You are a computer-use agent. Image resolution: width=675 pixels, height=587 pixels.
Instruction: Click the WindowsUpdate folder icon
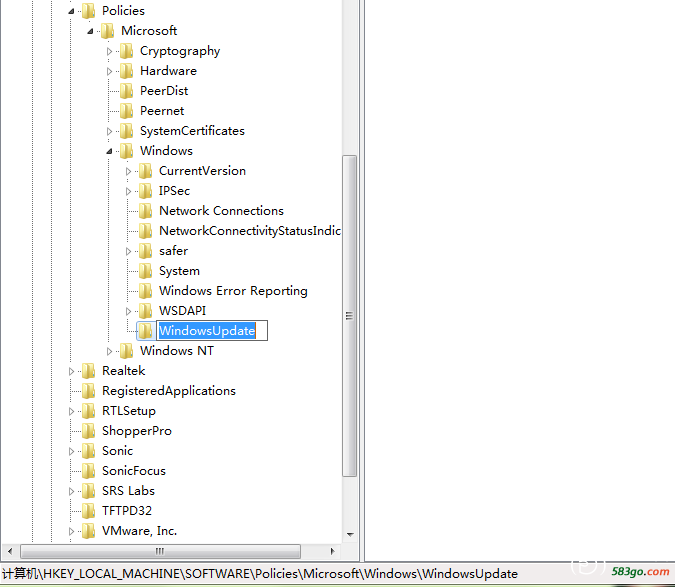[145, 331]
